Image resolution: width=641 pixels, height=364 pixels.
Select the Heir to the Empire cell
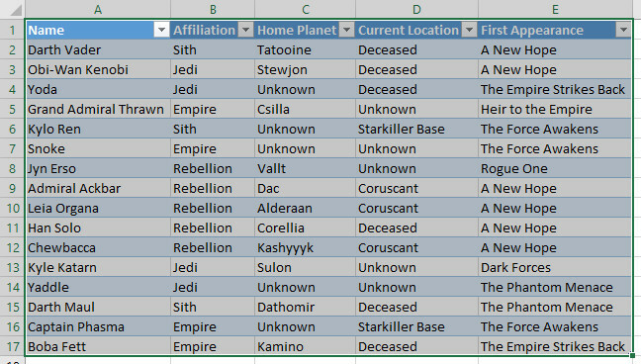pos(555,109)
